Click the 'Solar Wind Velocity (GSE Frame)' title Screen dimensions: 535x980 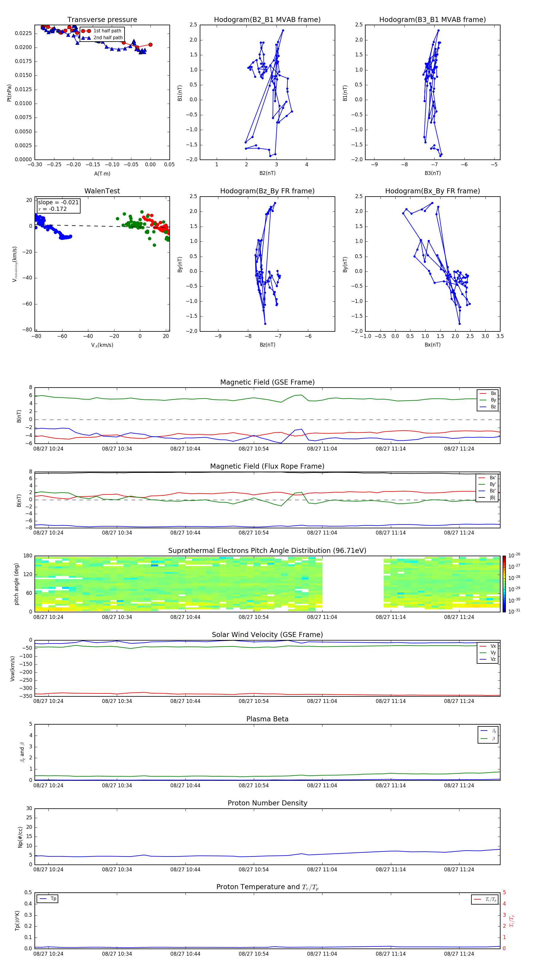(267, 635)
